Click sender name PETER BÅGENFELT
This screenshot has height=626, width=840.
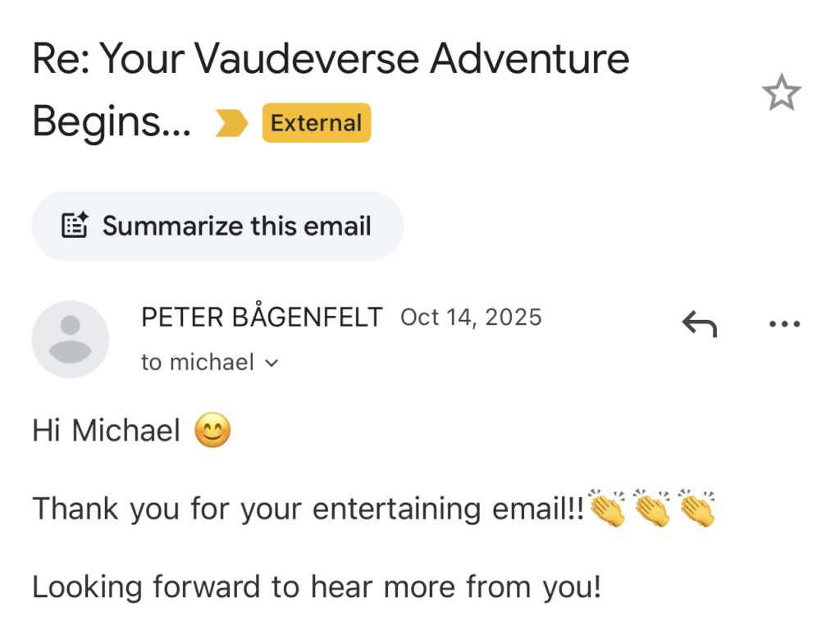[262, 318]
